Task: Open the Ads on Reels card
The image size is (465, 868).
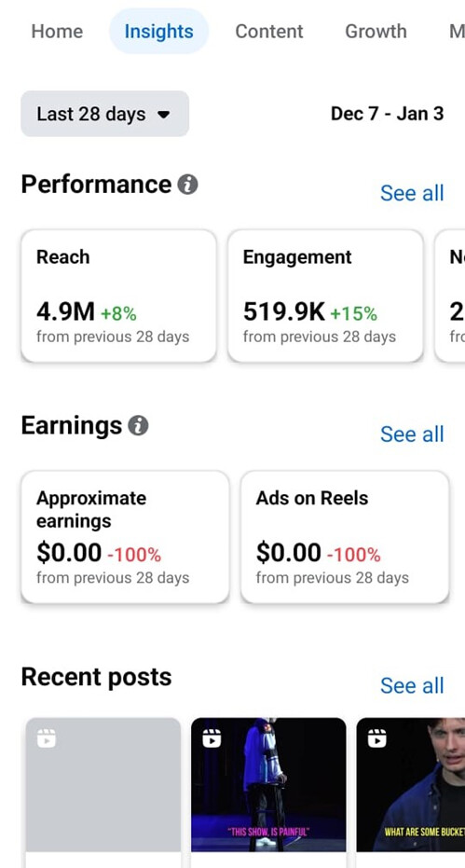Action: [345, 537]
